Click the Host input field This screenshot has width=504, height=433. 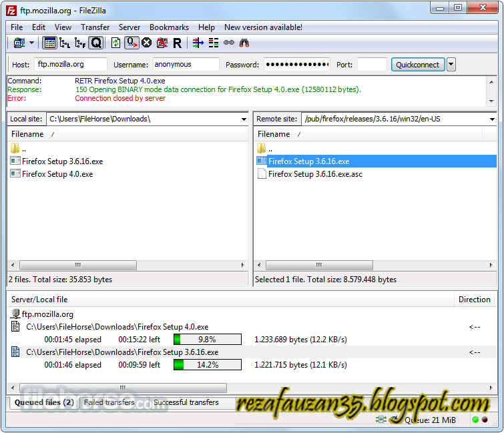coord(71,64)
